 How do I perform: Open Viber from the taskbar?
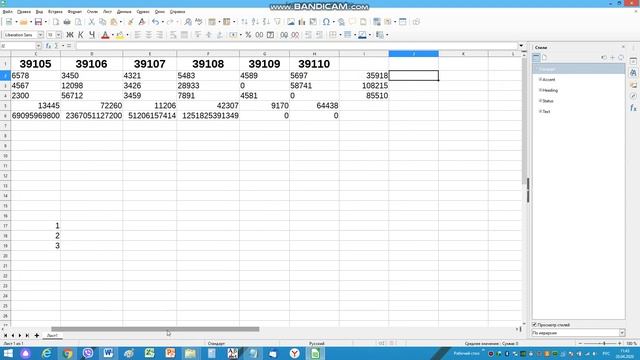[x=88, y=353]
